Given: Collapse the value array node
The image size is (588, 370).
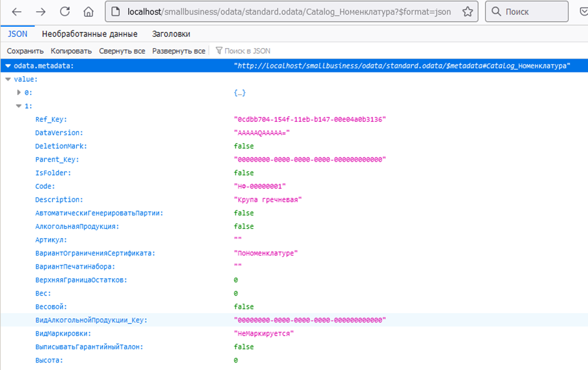Looking at the screenshot, I should tap(7, 79).
